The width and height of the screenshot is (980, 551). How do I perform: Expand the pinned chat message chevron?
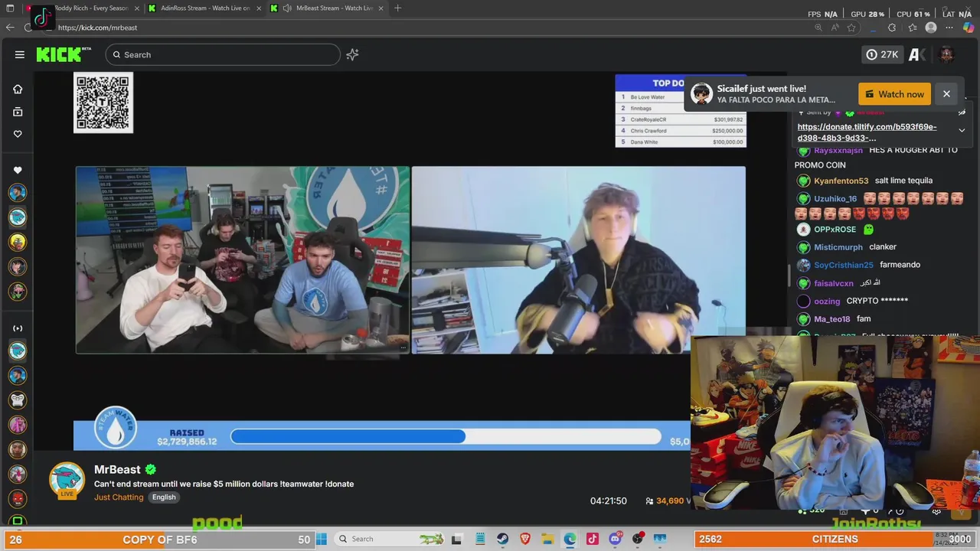962,130
